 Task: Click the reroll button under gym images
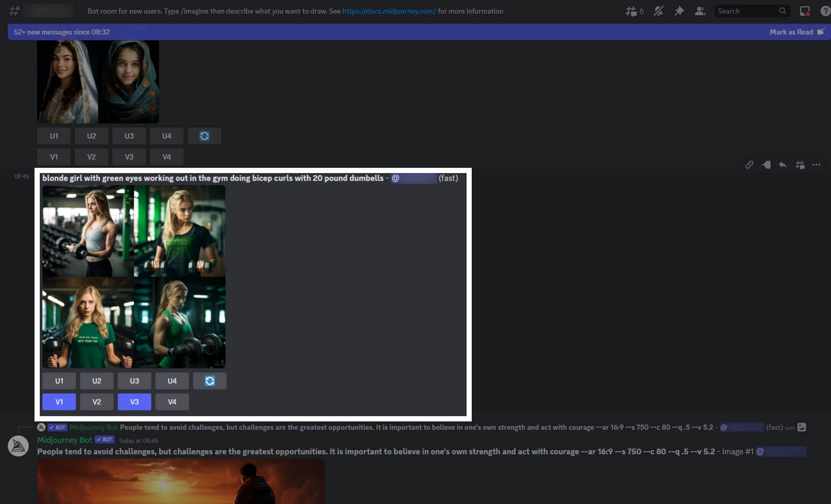coord(210,381)
